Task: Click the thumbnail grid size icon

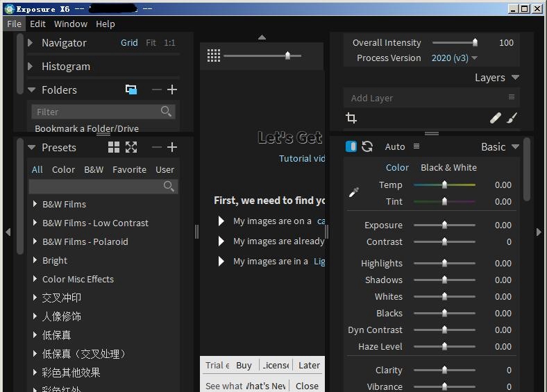Action: 214,56
